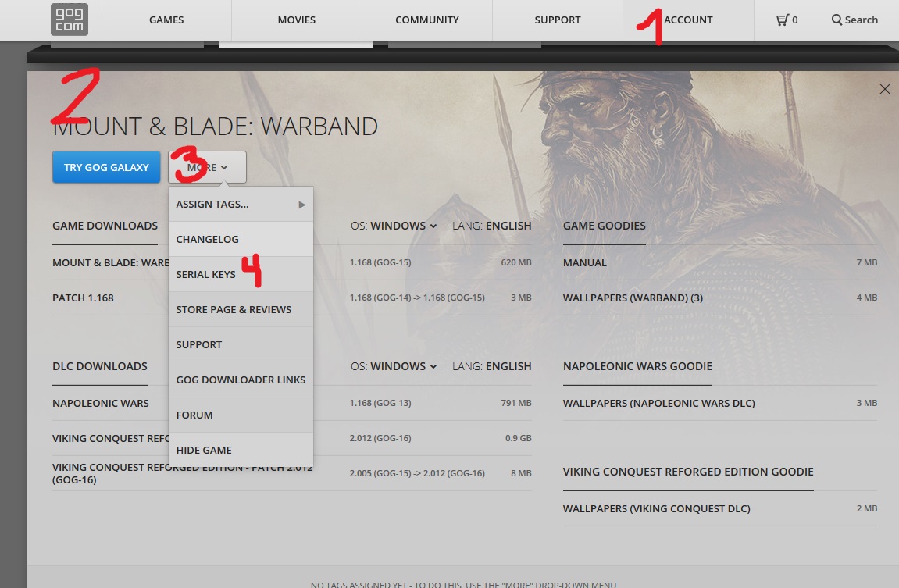The width and height of the screenshot is (899, 588).
Task: Change LANG selector in Game Downloads section
Action: pyautogui.click(x=492, y=226)
